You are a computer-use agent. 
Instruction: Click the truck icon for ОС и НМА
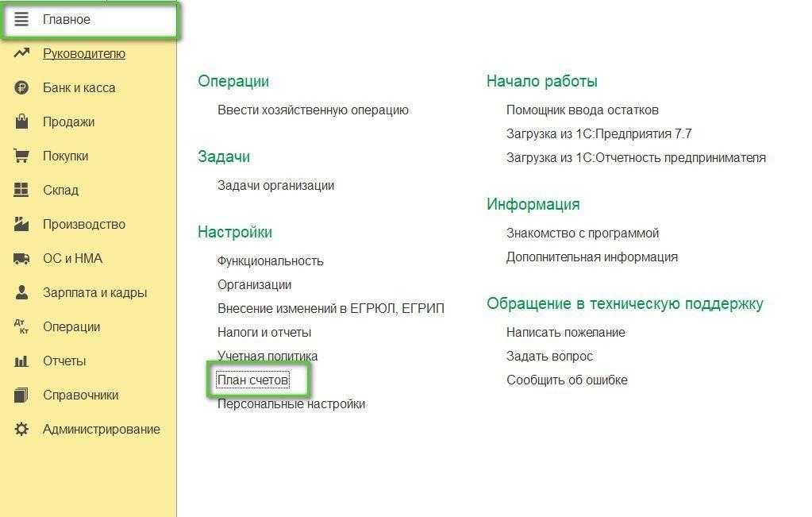coord(21,258)
